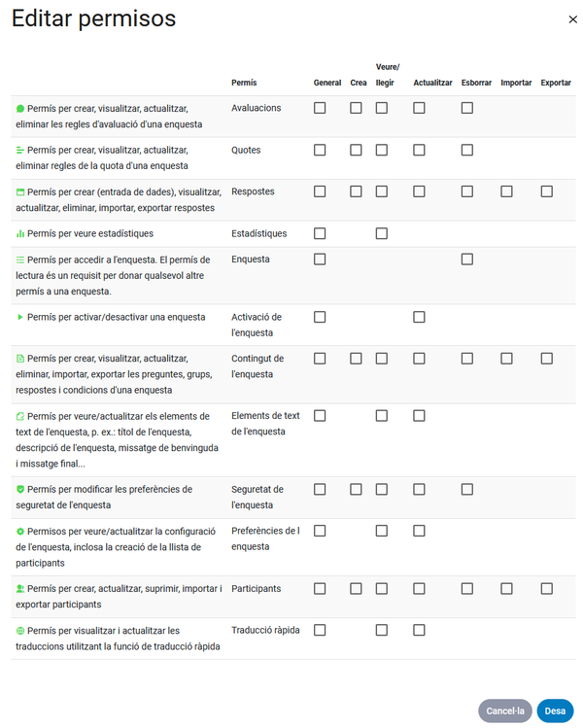Click the list icon for Enquesta permission
This screenshot has width=583, height=728.
tap(20, 260)
